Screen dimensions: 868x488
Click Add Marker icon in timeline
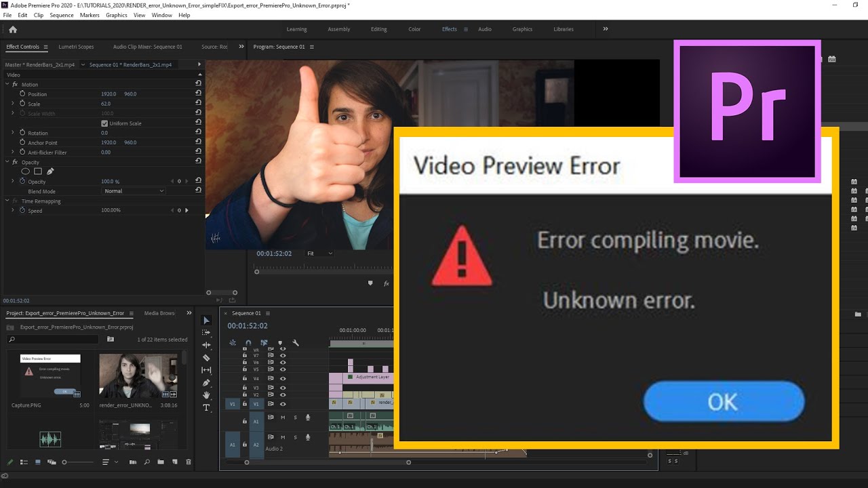tap(280, 343)
